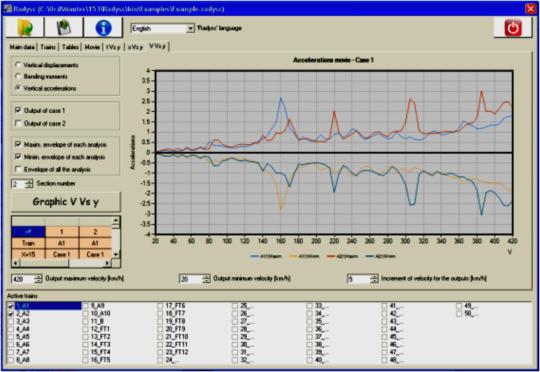Click the Increment of velocity field
This screenshot has height=372, width=540.
[359, 279]
